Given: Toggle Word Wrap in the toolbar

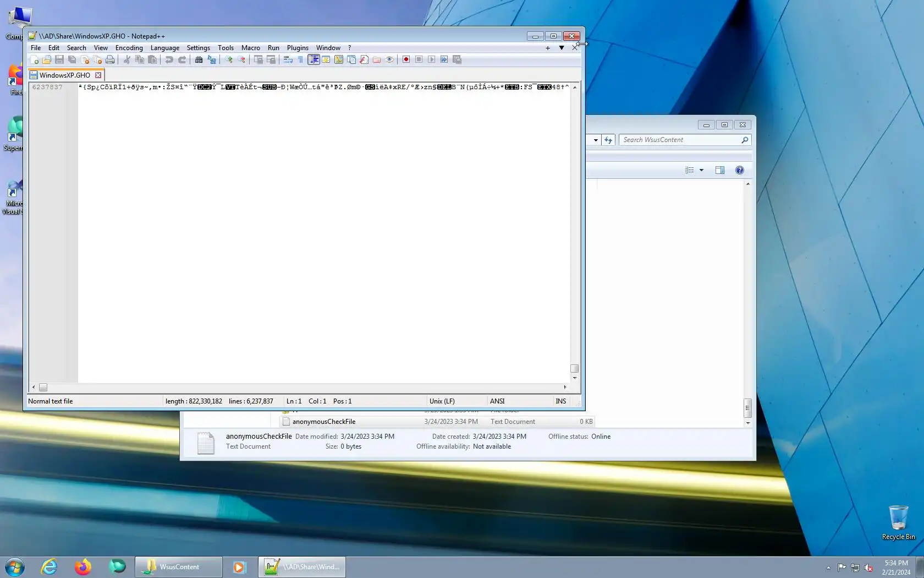Looking at the screenshot, I should tap(288, 59).
